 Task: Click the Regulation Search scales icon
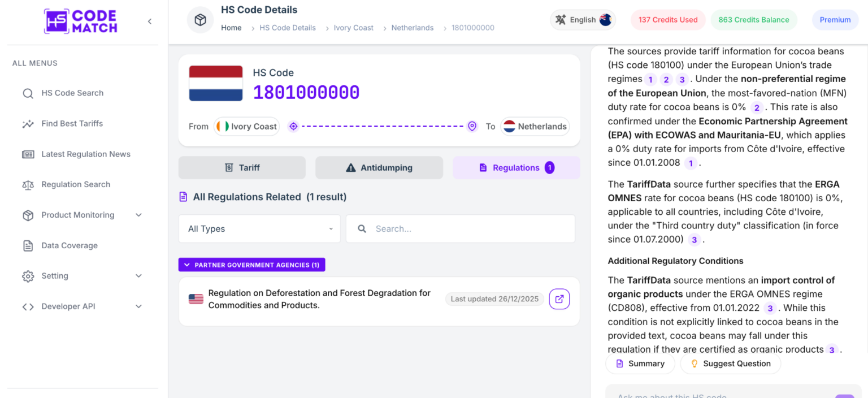coord(28,185)
